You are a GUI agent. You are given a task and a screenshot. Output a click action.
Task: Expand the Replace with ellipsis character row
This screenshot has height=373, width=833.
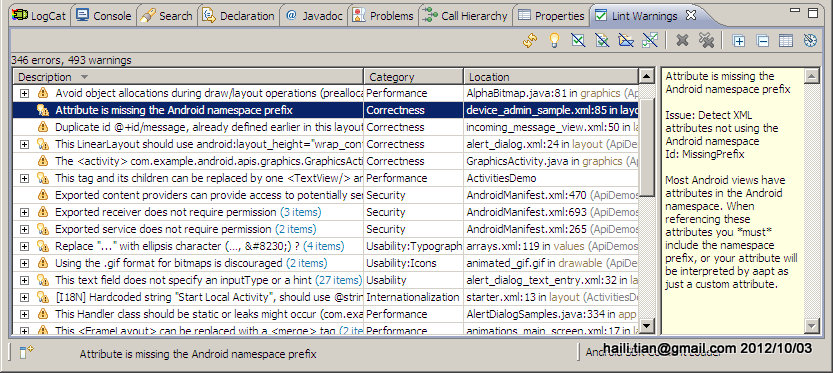[24, 246]
